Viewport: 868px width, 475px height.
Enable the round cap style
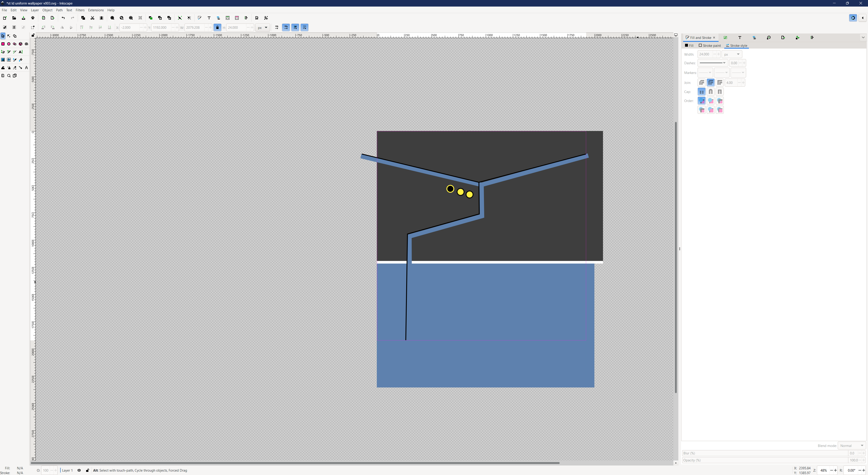[x=711, y=92]
